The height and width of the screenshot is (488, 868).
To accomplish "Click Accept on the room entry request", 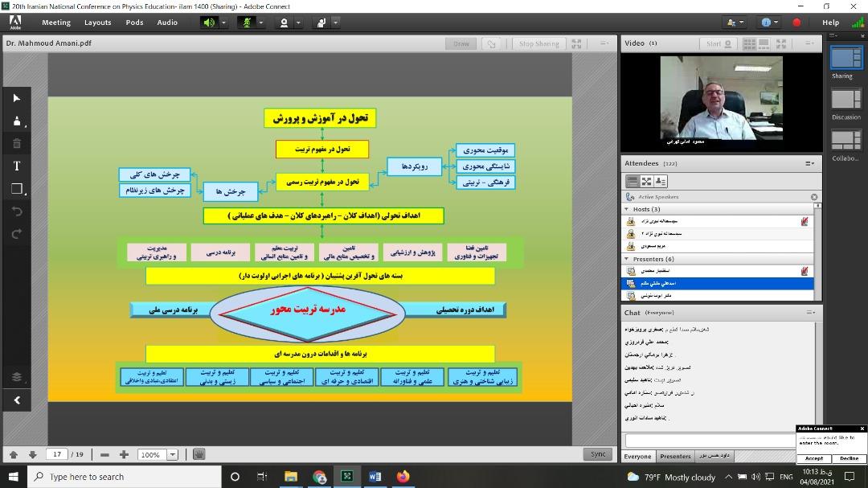I will tap(814, 458).
